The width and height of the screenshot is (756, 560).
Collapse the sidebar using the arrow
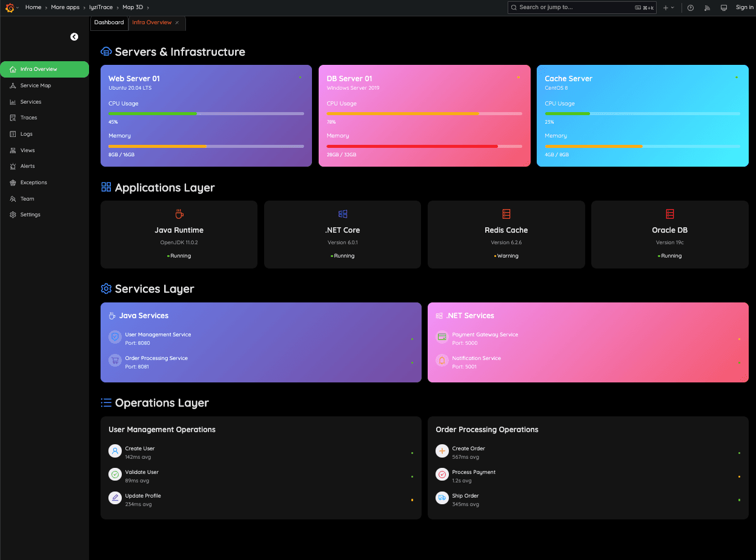[74, 37]
